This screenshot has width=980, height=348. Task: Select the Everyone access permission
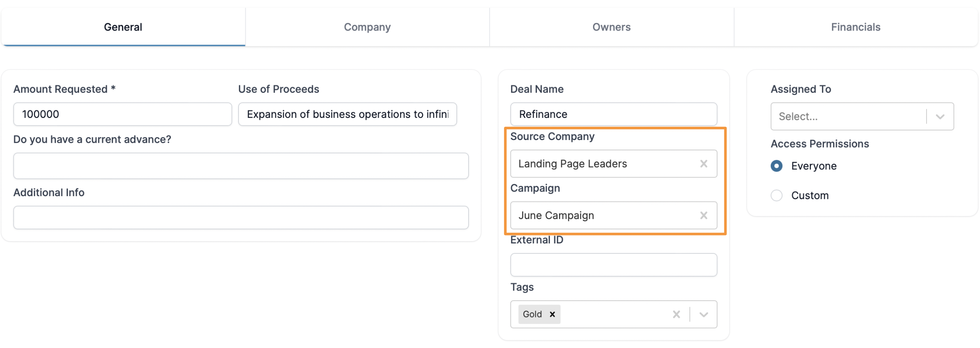coord(776,166)
